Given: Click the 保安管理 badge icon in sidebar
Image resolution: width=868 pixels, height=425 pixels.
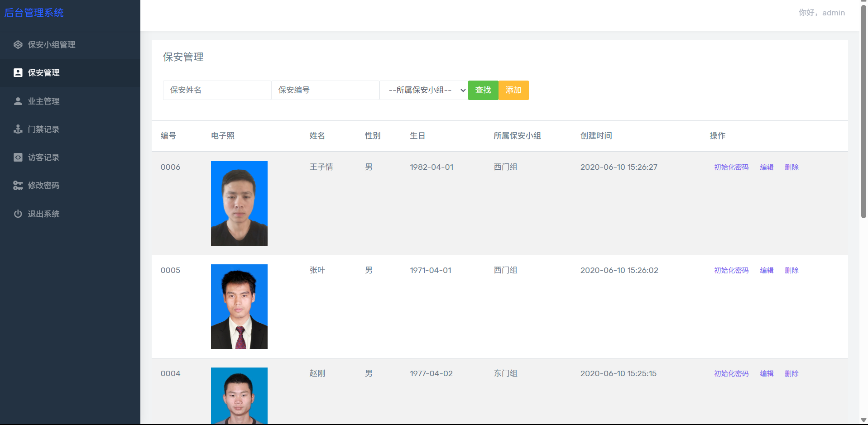Looking at the screenshot, I should [18, 73].
